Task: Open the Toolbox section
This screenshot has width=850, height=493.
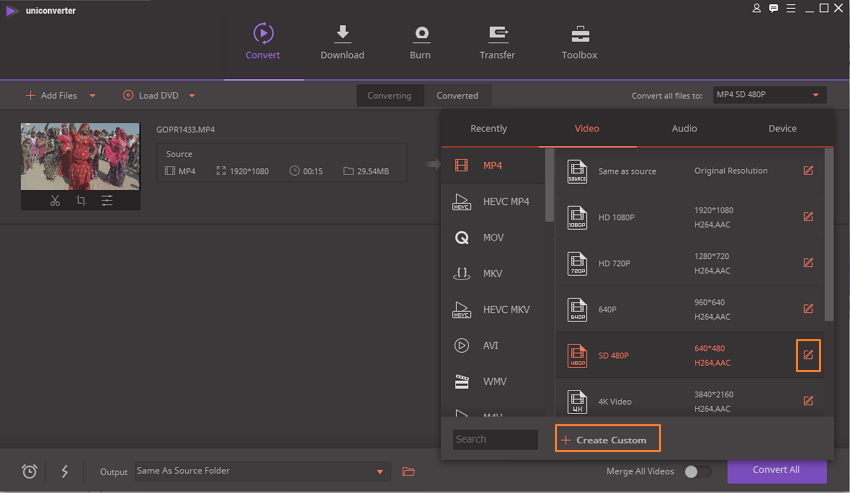Action: coord(579,41)
